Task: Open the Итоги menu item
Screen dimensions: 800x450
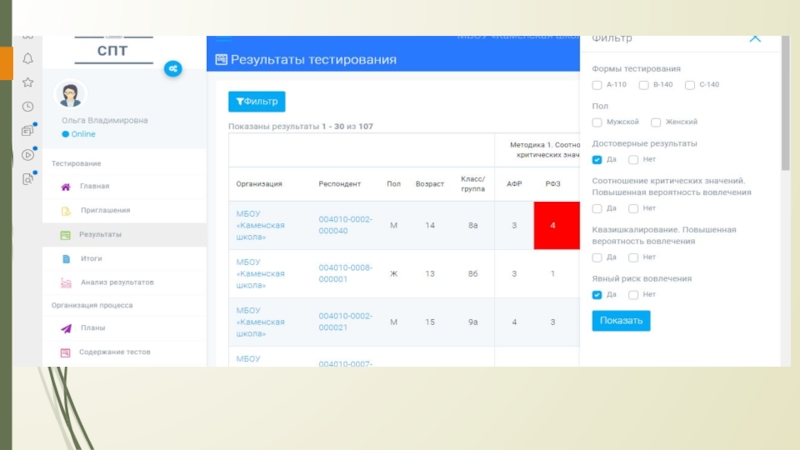Action: (x=91, y=258)
